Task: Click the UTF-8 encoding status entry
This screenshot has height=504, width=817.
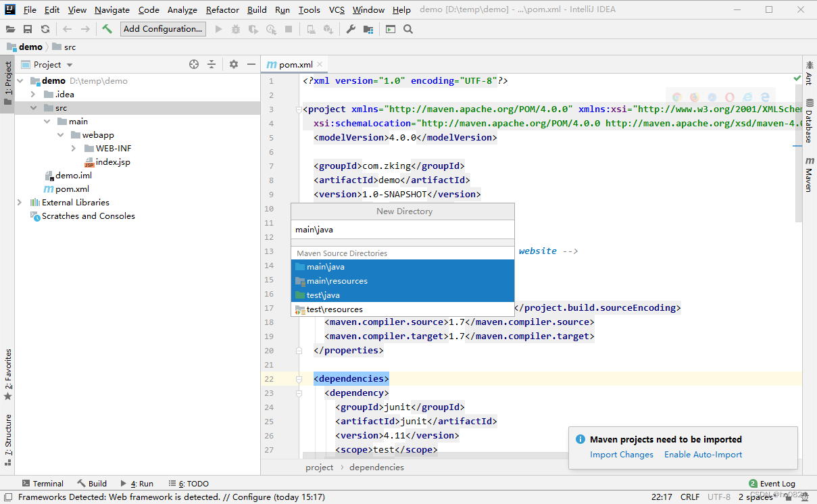Action: (x=718, y=497)
